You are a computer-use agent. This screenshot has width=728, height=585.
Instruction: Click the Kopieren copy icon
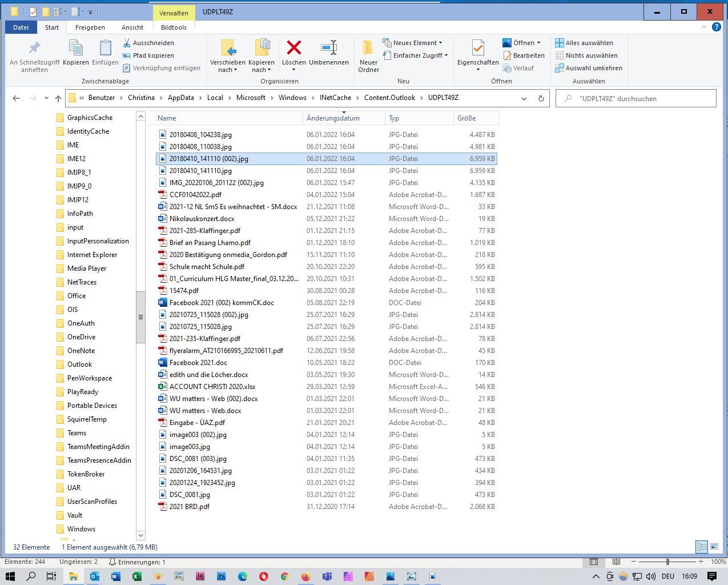[75, 49]
